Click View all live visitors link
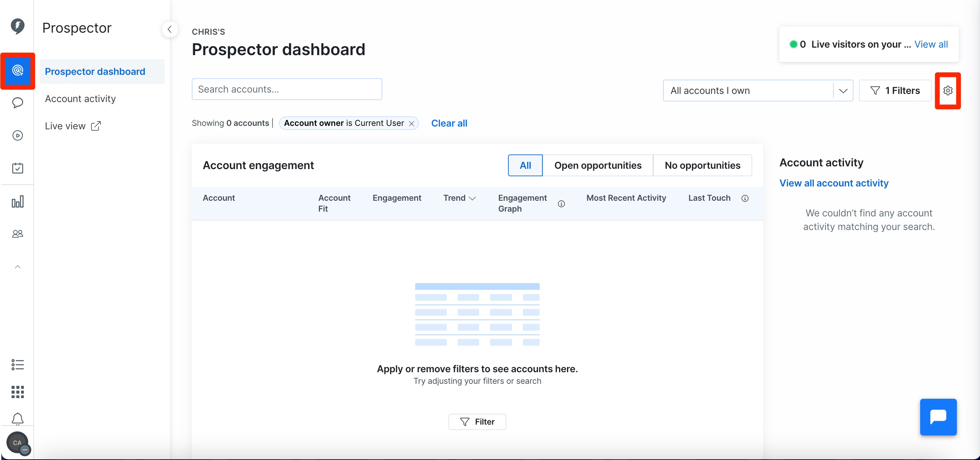980x460 pixels. tap(931, 44)
